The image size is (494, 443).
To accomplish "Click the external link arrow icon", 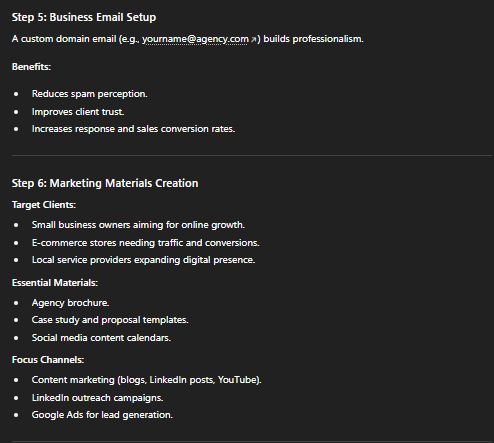I will (253, 40).
